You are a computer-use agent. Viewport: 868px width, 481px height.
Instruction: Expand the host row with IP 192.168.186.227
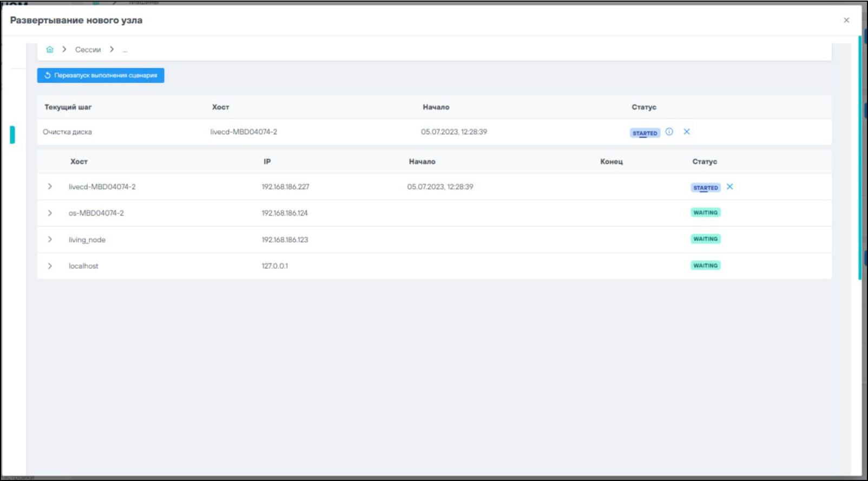coord(50,187)
